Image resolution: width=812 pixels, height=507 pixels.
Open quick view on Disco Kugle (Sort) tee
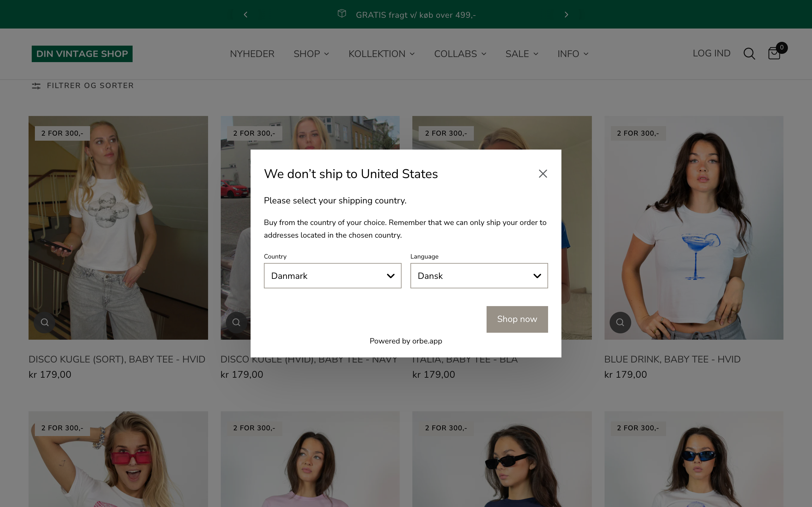44,322
